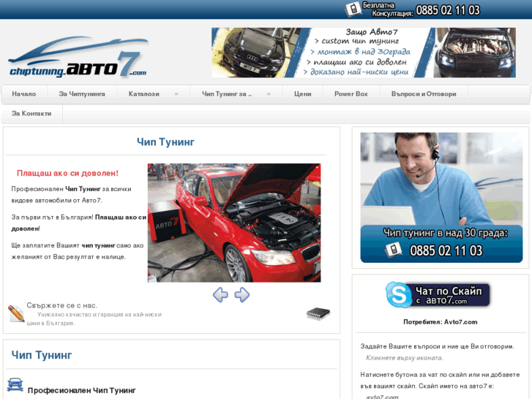Click the chiptuning Авто7 logo
This screenshot has height=399, width=532.
coord(78,57)
